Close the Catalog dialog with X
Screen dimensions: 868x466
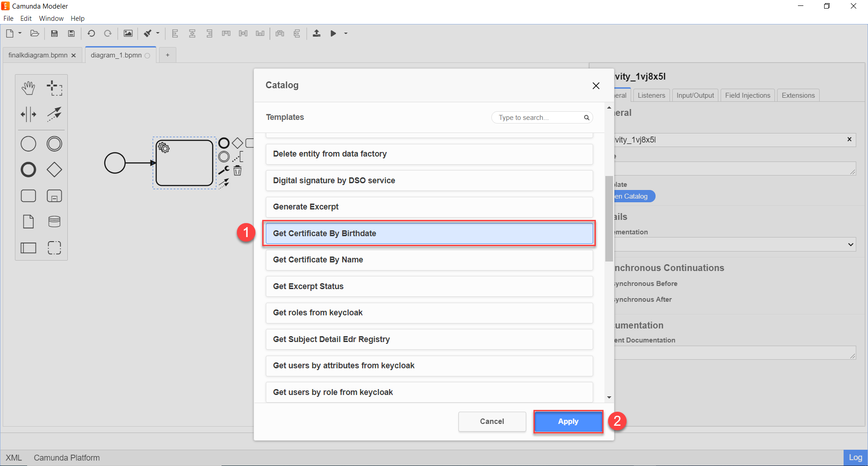pos(596,86)
